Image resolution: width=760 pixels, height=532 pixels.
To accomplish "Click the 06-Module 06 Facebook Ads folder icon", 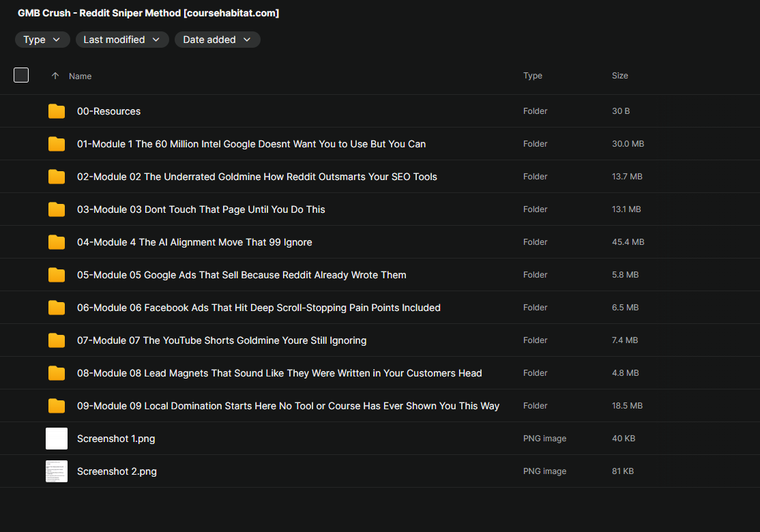I will tap(57, 308).
